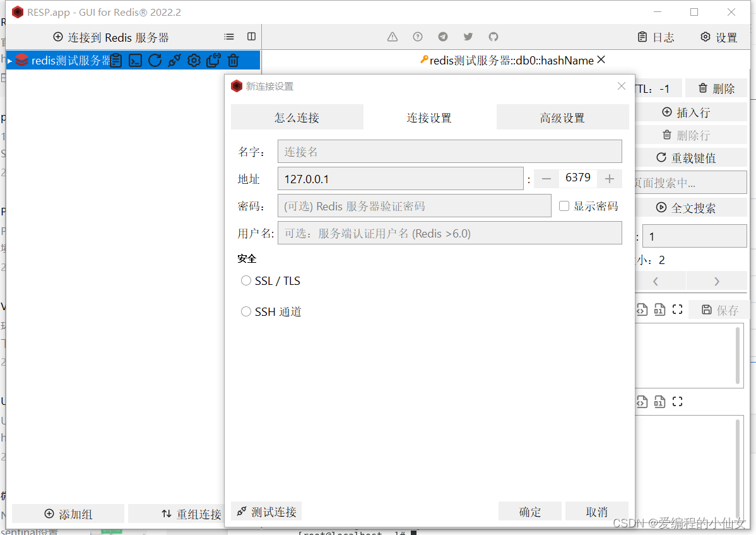The height and width of the screenshot is (535, 756).
Task: Open 日志 log viewer
Action: (656, 37)
